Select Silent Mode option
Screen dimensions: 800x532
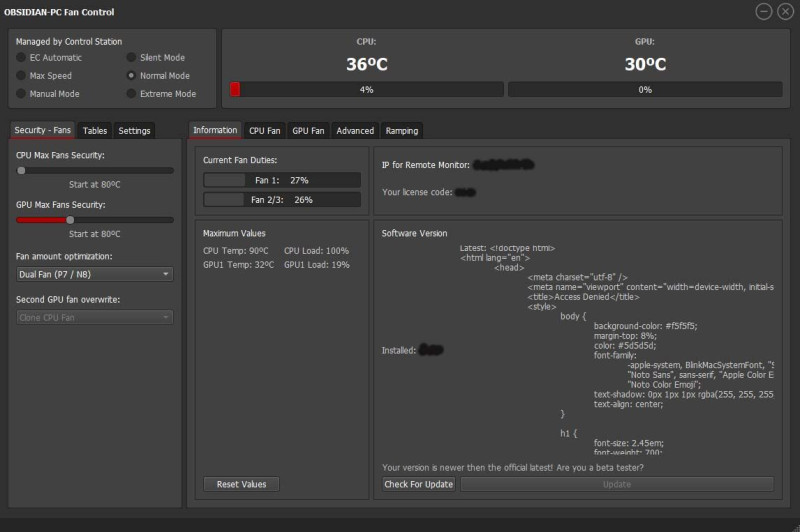tap(156, 58)
